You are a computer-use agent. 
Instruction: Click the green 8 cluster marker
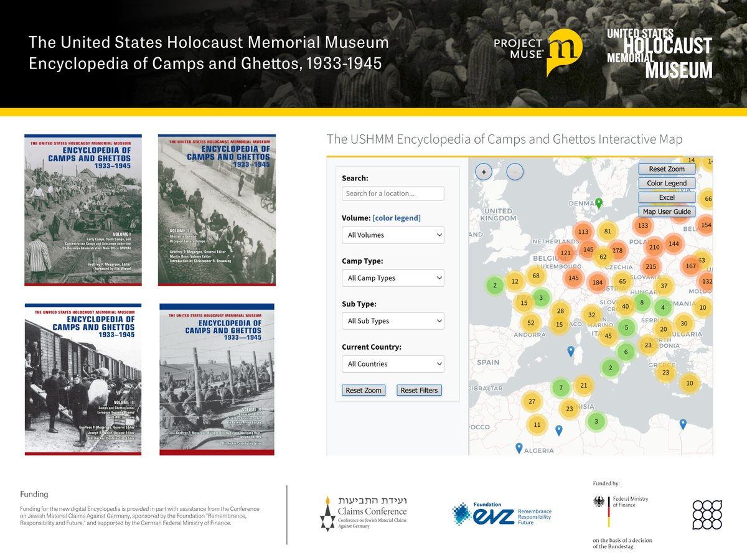tap(642, 302)
